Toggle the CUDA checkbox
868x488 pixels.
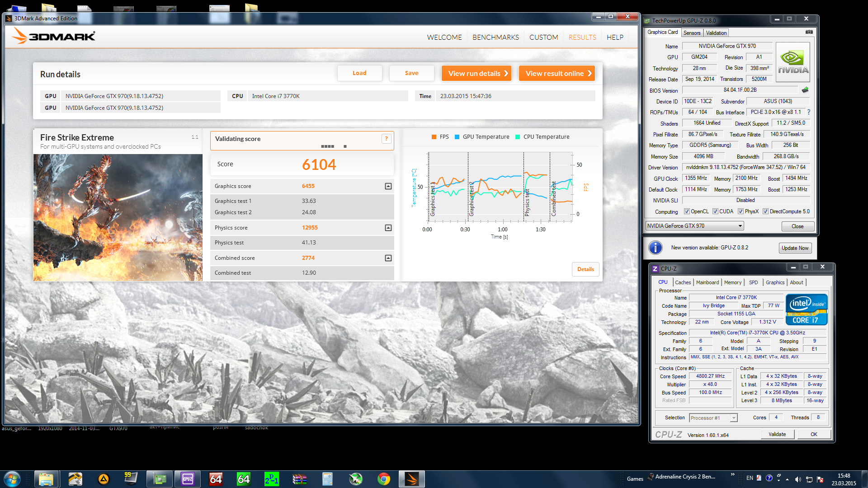pos(715,211)
